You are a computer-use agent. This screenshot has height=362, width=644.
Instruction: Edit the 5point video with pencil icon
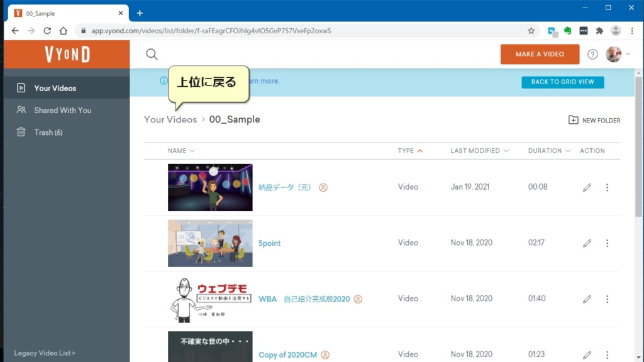(587, 243)
